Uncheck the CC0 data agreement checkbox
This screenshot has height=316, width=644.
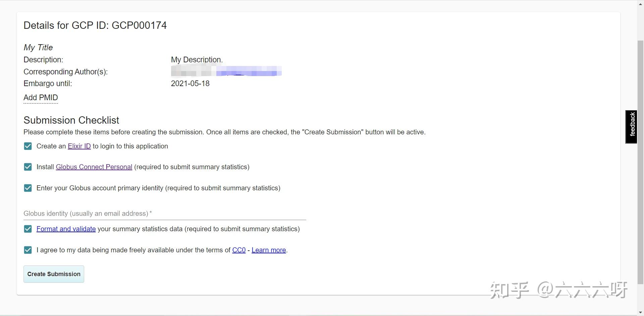tap(28, 250)
